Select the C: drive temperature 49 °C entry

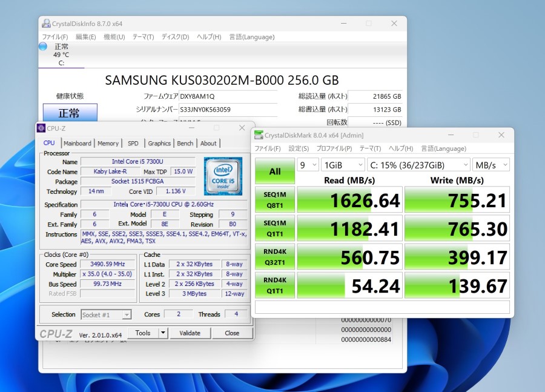tap(61, 55)
